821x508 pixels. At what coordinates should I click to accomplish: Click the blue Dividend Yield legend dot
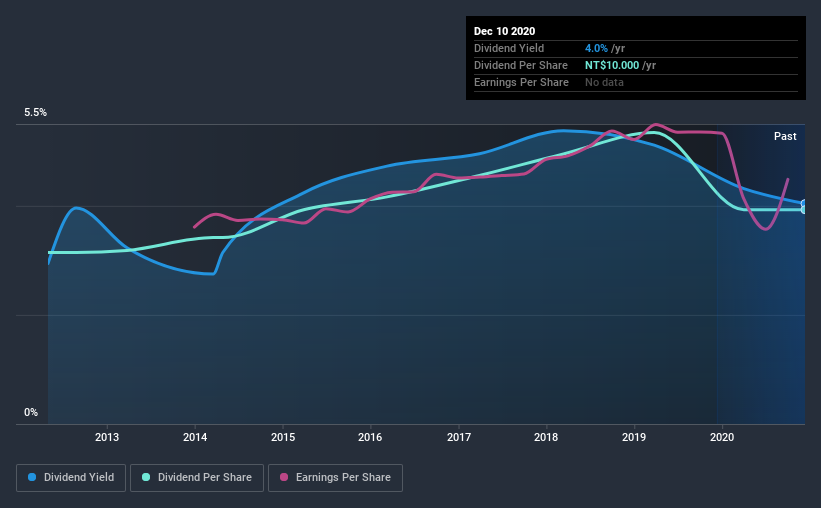click(x=32, y=477)
